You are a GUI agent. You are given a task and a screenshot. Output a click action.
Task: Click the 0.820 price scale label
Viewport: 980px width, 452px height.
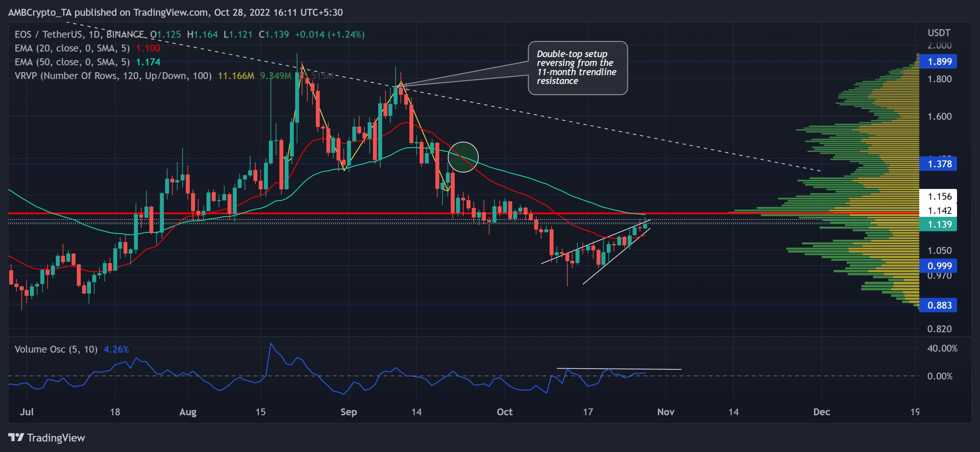939,329
